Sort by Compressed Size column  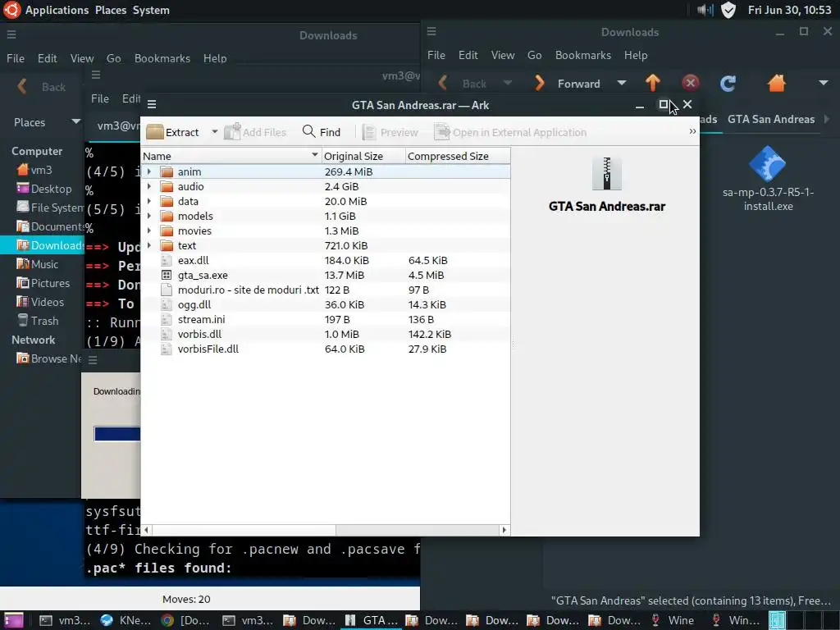click(458, 156)
